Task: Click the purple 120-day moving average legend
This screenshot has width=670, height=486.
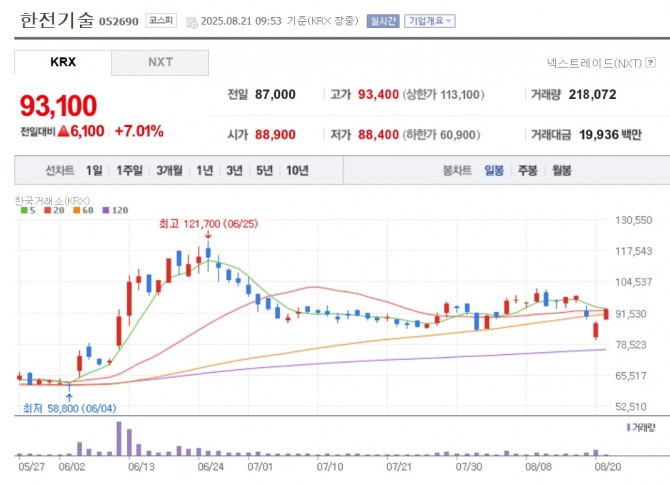Action: point(116,210)
